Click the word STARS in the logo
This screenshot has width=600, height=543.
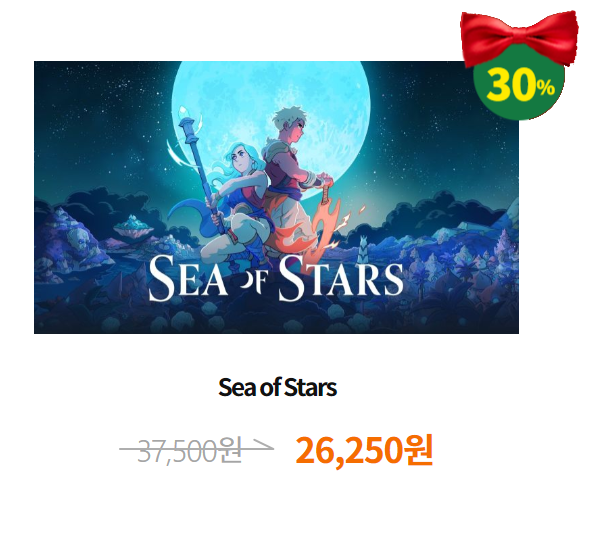[341, 278]
